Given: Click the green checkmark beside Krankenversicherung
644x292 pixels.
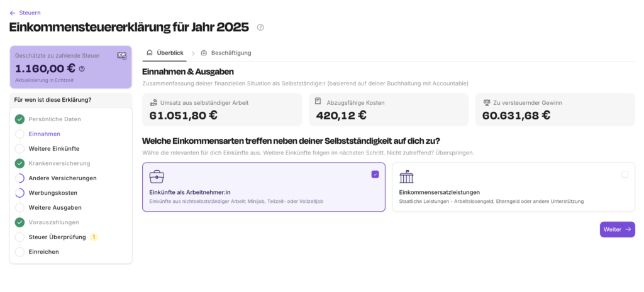Looking at the screenshot, I should [x=19, y=164].
